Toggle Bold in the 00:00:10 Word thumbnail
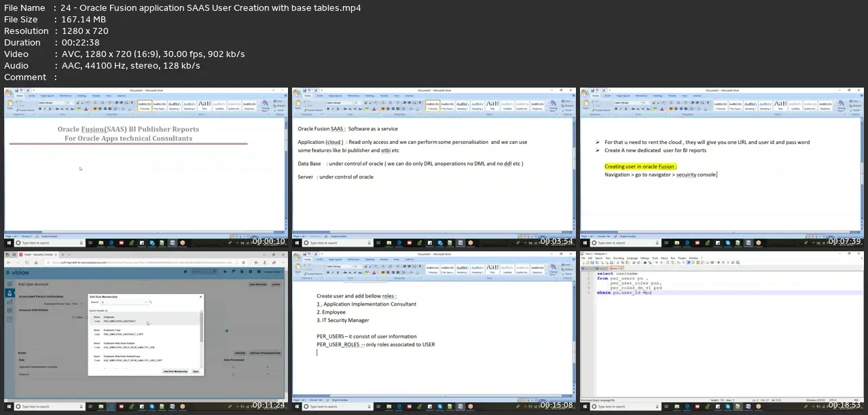Viewport: 868px width, 415px height. [40, 109]
